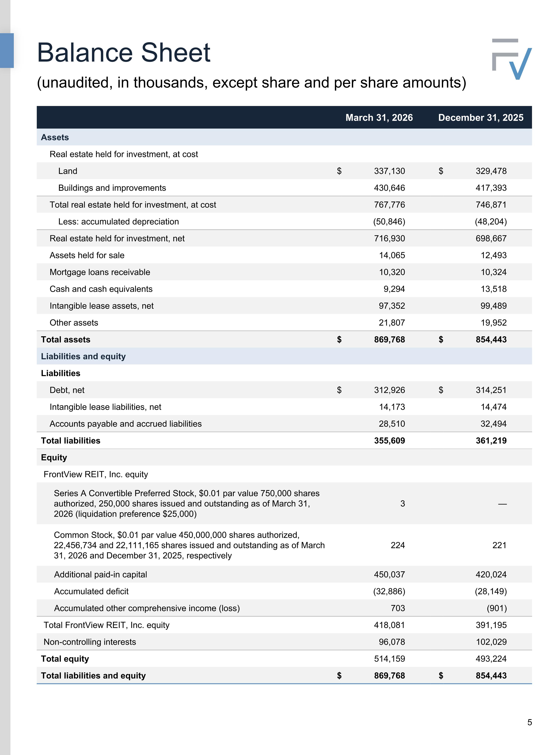Click the "Land" row label

[x=68, y=171]
